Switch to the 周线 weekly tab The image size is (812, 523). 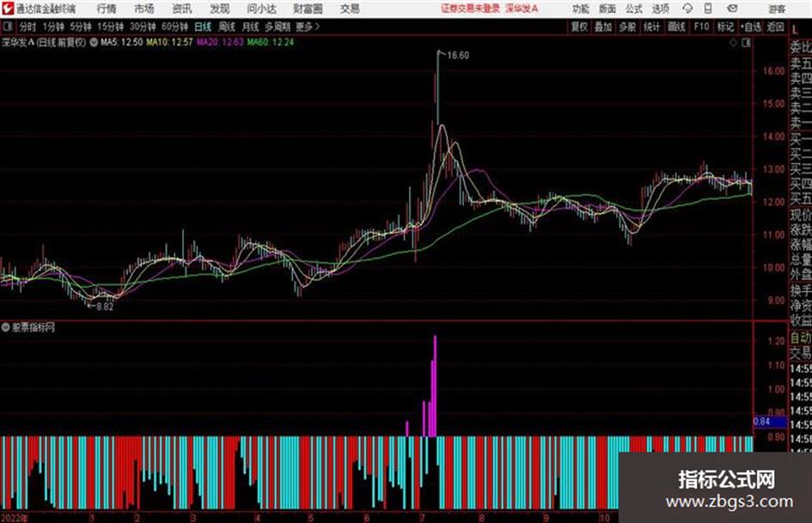[226, 27]
